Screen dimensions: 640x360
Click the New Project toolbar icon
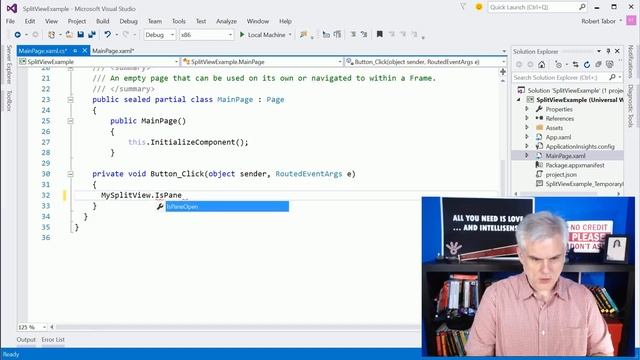[x=51, y=35]
